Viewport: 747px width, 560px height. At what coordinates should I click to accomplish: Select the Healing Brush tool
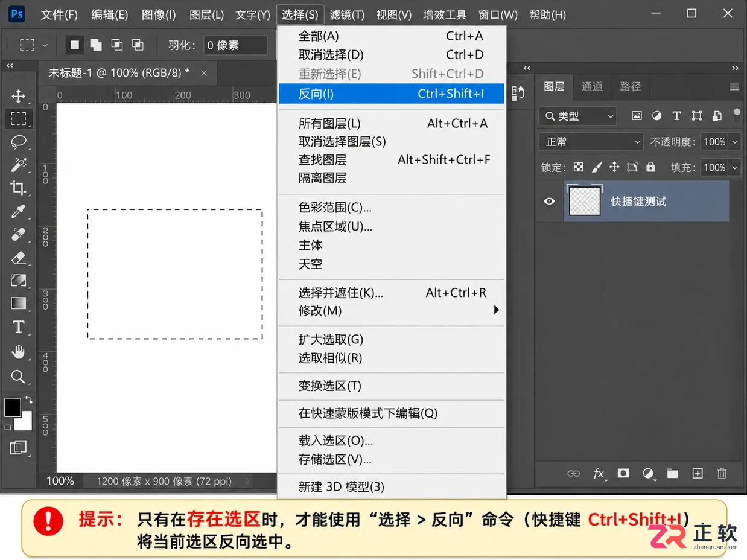[18, 234]
